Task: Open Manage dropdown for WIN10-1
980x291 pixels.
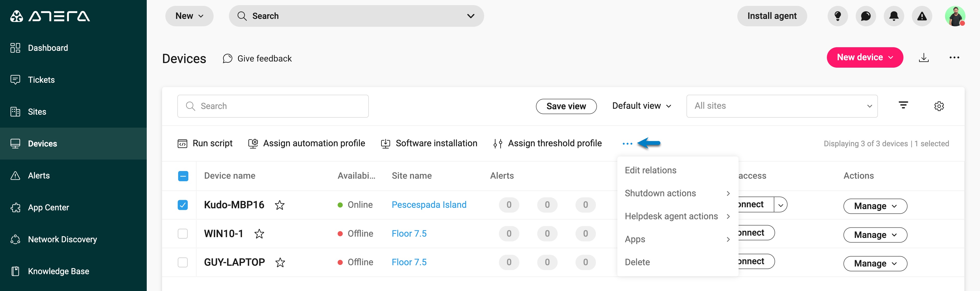Action: [875, 235]
